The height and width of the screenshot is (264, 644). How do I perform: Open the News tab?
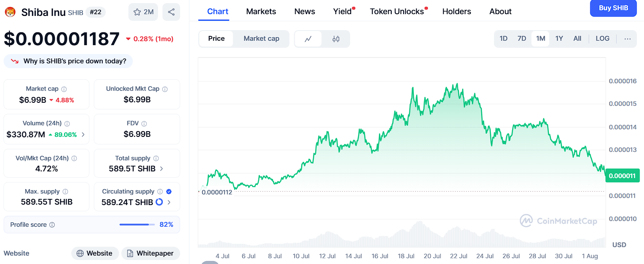[305, 12]
